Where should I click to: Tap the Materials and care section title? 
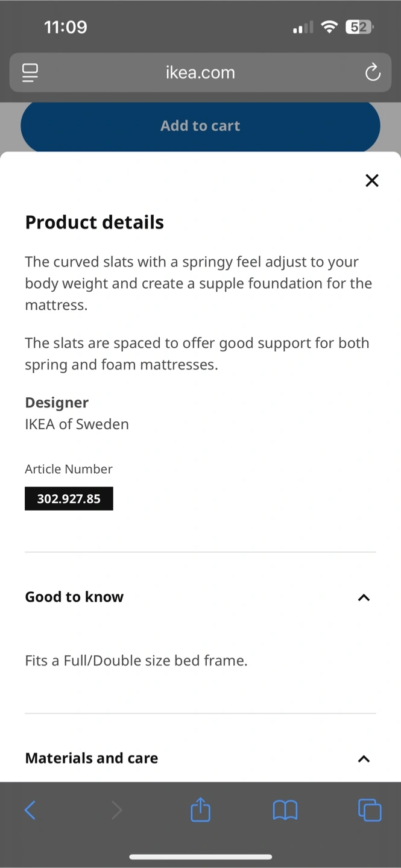pyautogui.click(x=92, y=758)
